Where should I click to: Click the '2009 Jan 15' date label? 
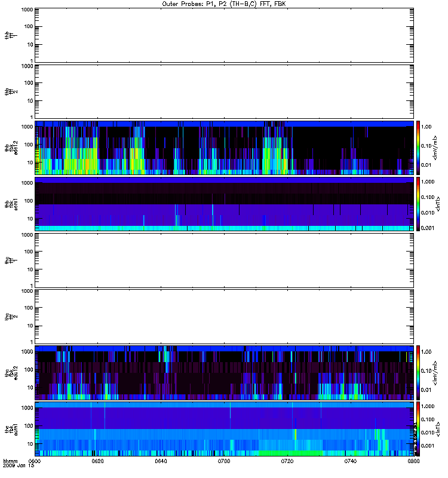[x=19, y=466]
